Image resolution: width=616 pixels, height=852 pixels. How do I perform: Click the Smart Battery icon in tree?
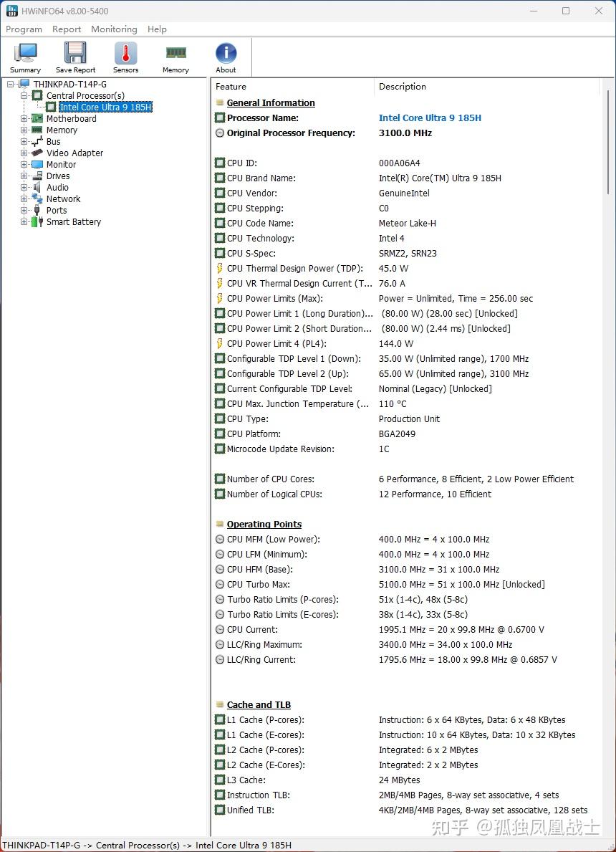point(37,221)
